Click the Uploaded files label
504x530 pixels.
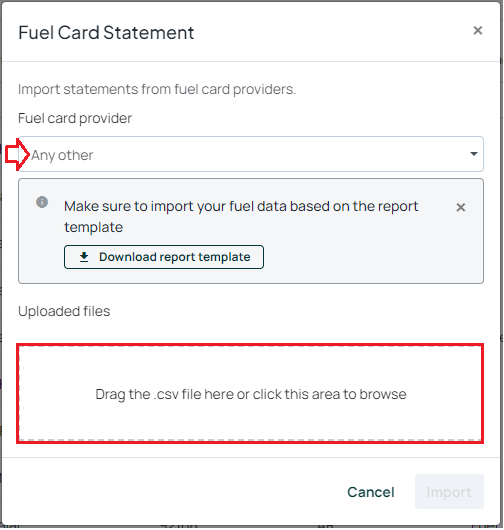[64, 311]
